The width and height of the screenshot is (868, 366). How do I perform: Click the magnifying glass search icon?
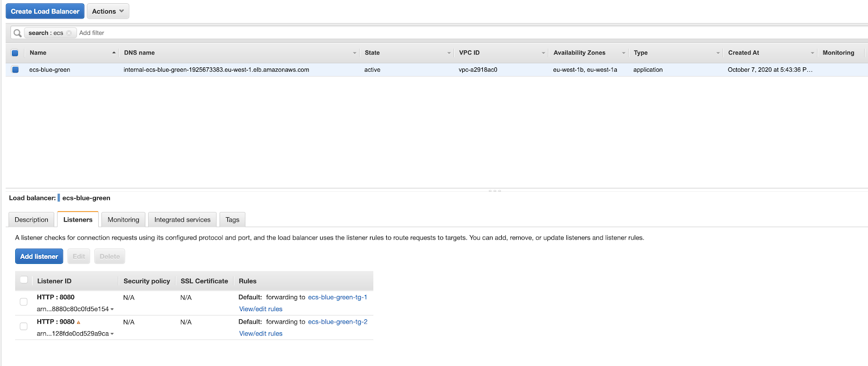pyautogui.click(x=17, y=33)
